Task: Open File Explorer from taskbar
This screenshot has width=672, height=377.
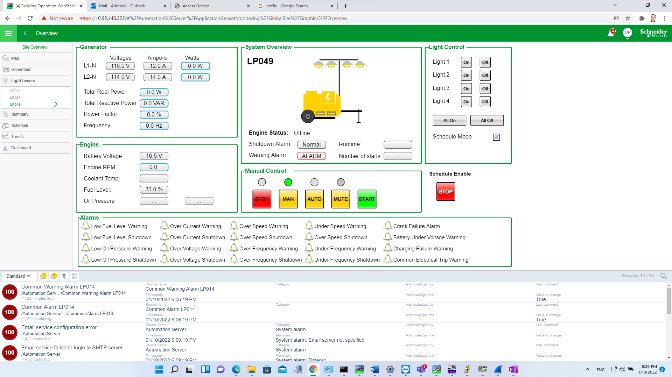Action: 251,369
